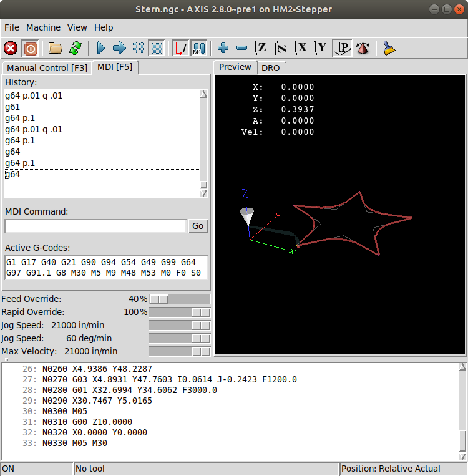The image size is (468, 476).
Task: Run the program with the play icon
Action: tap(101, 48)
